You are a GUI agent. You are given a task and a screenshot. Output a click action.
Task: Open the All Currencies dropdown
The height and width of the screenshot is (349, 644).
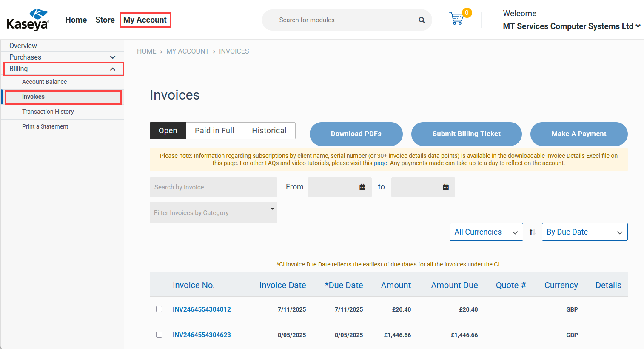(486, 232)
